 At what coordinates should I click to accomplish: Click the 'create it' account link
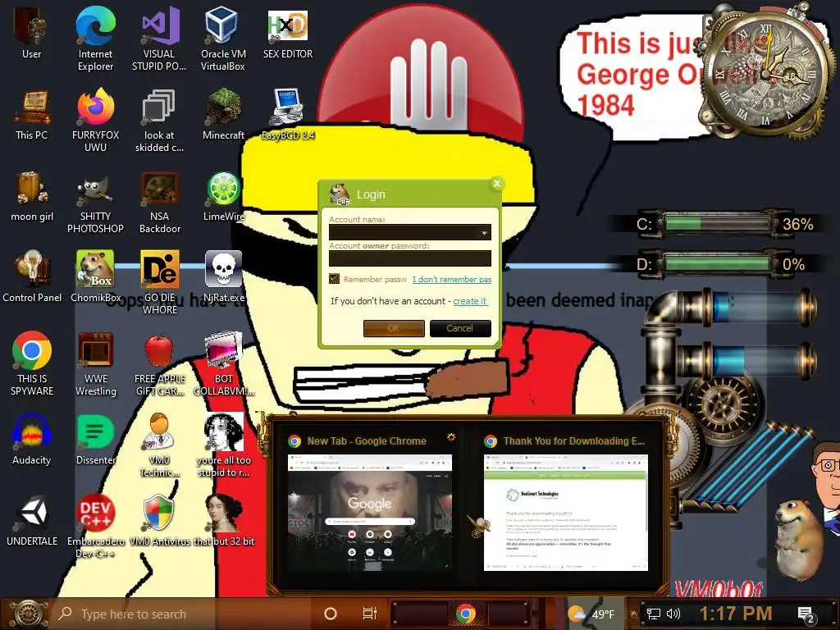click(470, 301)
